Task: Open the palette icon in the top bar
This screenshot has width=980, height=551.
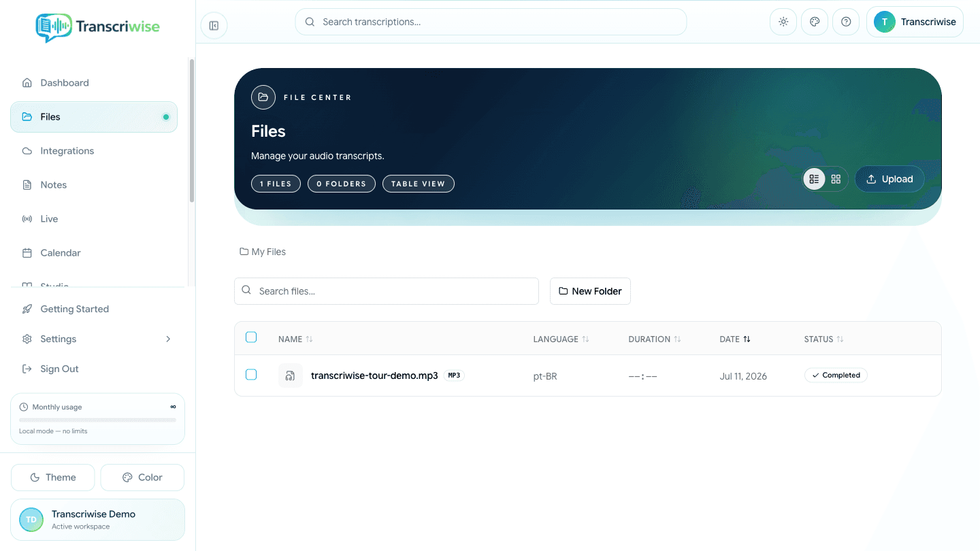Action: pyautogui.click(x=815, y=22)
